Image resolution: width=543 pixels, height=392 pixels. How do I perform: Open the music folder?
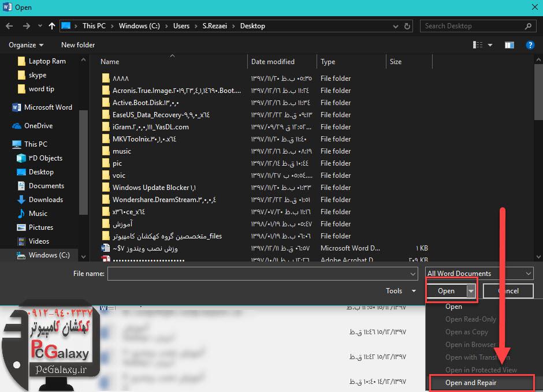122,151
